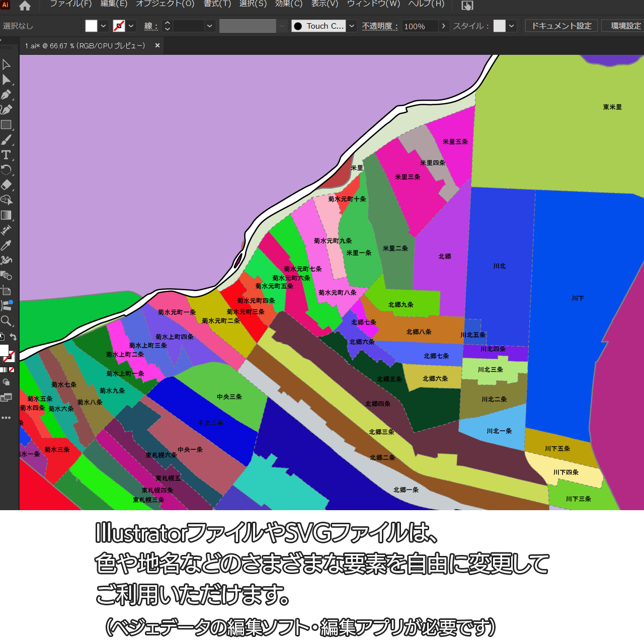
Task: Click the 環境設定 button
Action: [625, 26]
